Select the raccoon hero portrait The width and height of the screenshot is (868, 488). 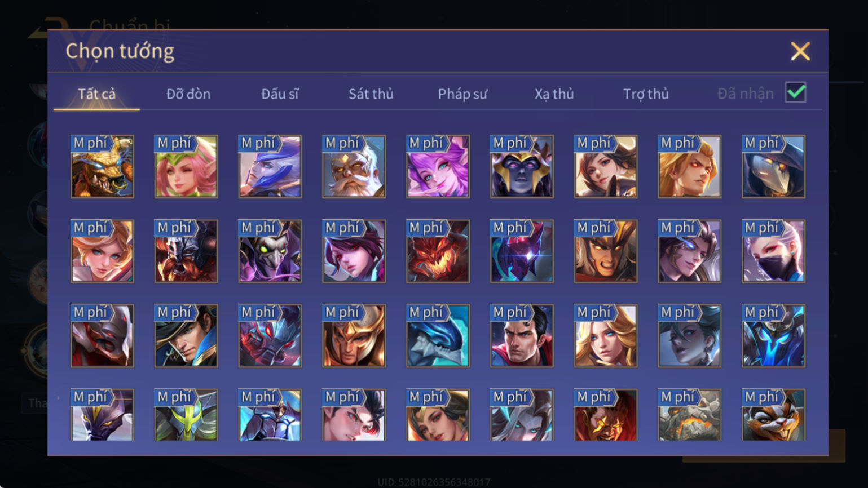pyautogui.click(x=773, y=415)
